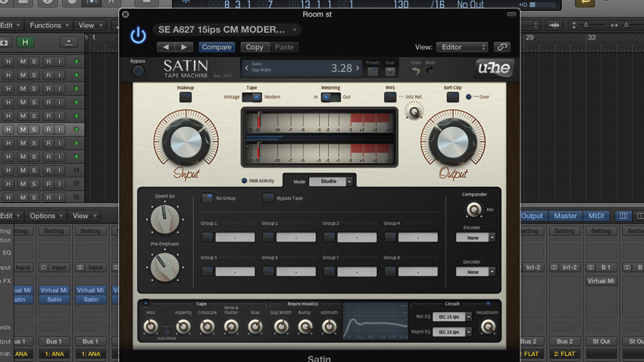Open the View Editor dropdown

[462, 47]
